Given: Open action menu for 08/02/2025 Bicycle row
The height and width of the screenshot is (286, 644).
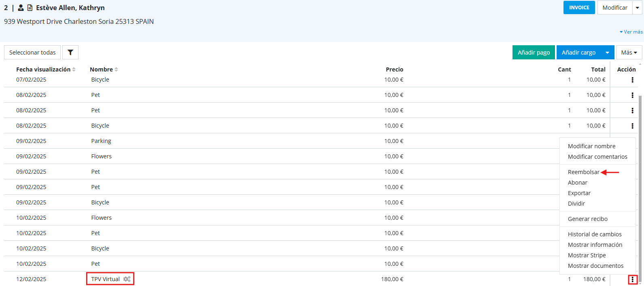Looking at the screenshot, I should (x=632, y=126).
